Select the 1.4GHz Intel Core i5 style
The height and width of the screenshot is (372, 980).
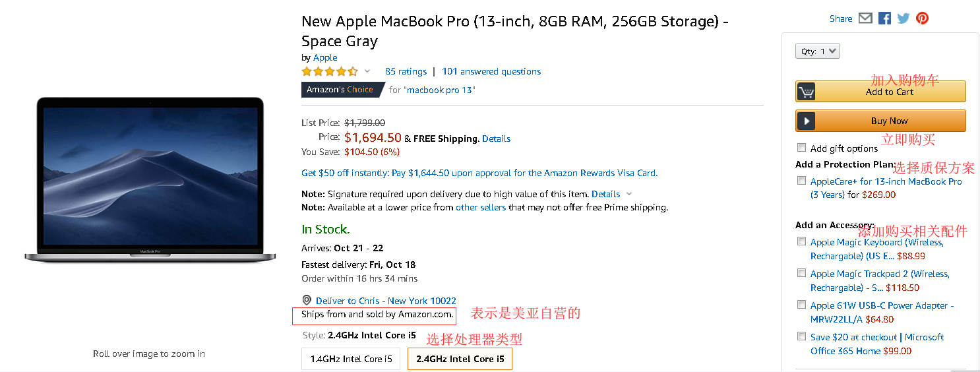351,359
